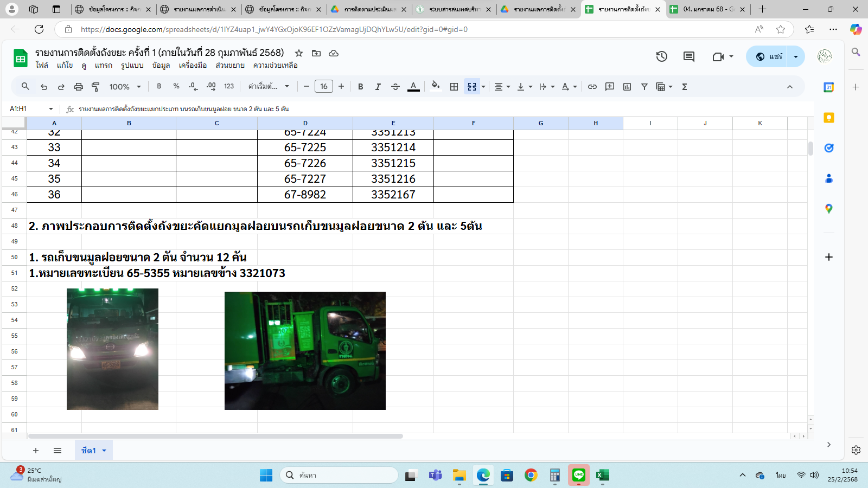This screenshot has height=488, width=868.
Task: Toggle merge cells button
Action: [472, 87]
